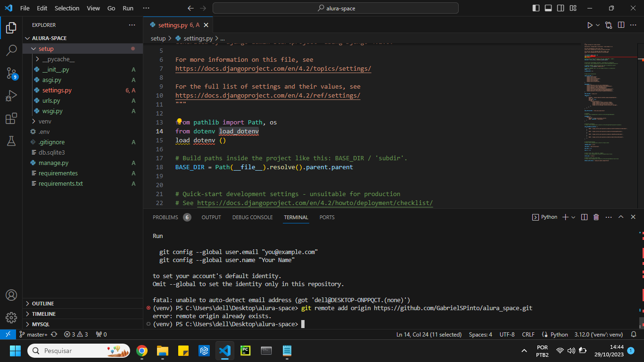Toggle Secondary Side Bar layout
This screenshot has height=362, width=644.
tap(561, 8)
